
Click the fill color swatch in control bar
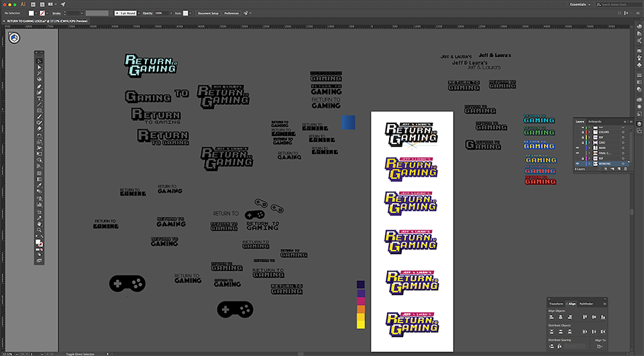click(x=32, y=13)
